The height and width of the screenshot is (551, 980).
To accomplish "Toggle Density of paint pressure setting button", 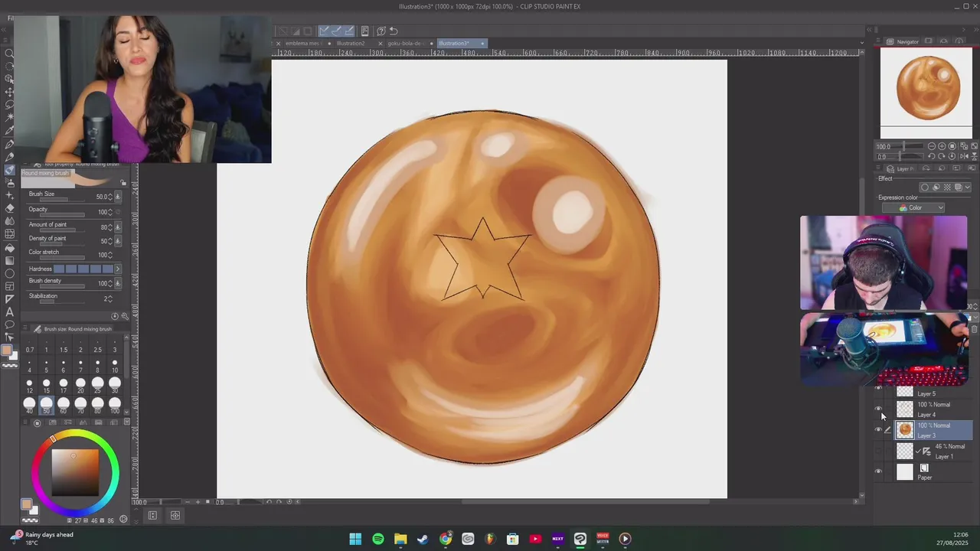I will (x=118, y=241).
